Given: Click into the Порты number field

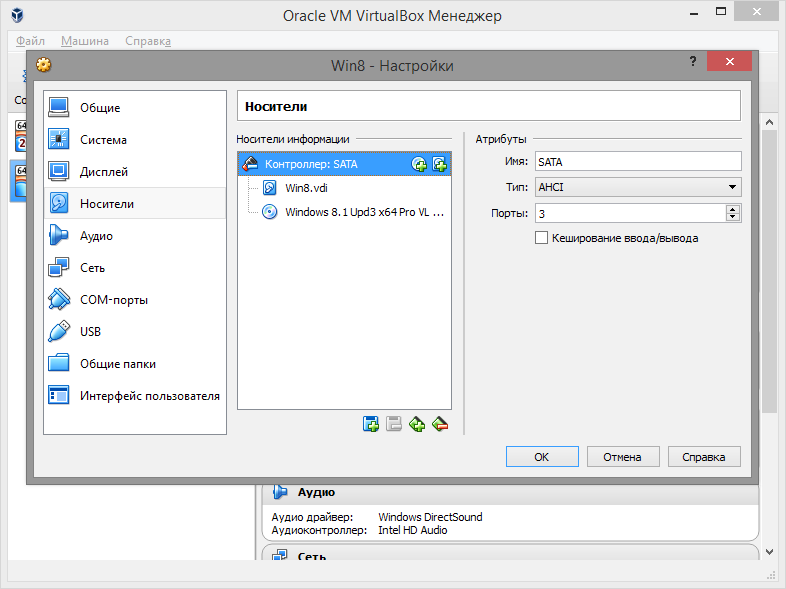Looking at the screenshot, I should pos(630,214).
